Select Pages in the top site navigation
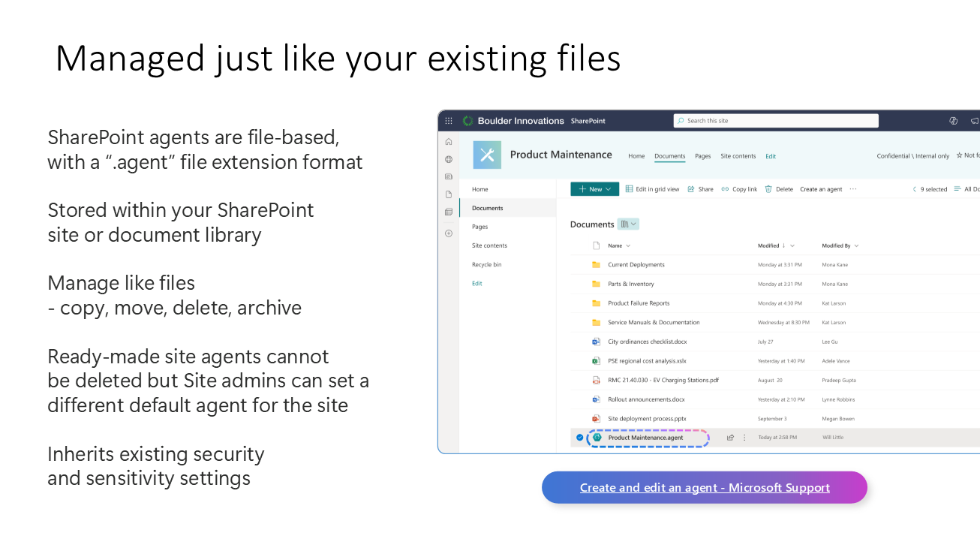Screen dimensions: 980x551 point(703,156)
